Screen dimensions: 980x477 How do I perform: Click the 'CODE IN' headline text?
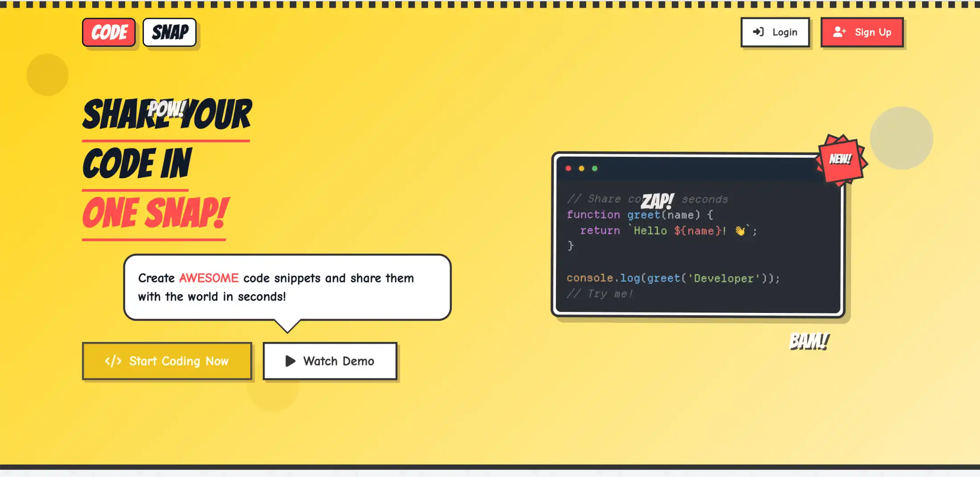pyautogui.click(x=137, y=164)
